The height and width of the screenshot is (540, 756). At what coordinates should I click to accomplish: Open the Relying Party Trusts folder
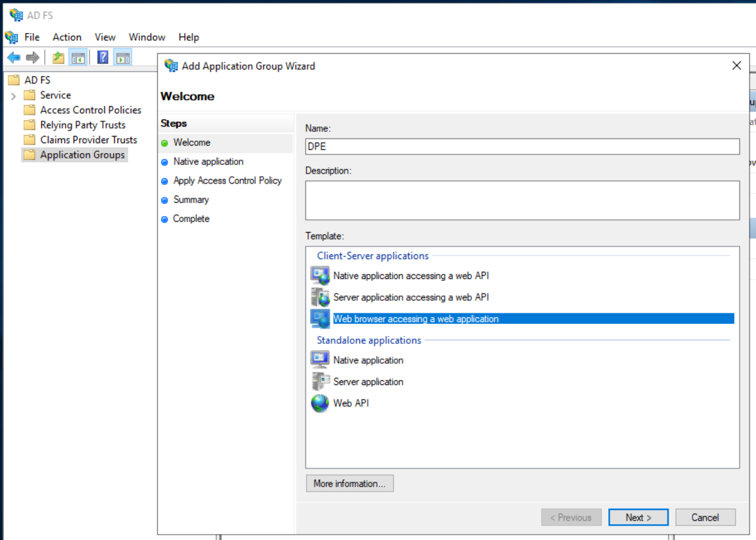[82, 125]
